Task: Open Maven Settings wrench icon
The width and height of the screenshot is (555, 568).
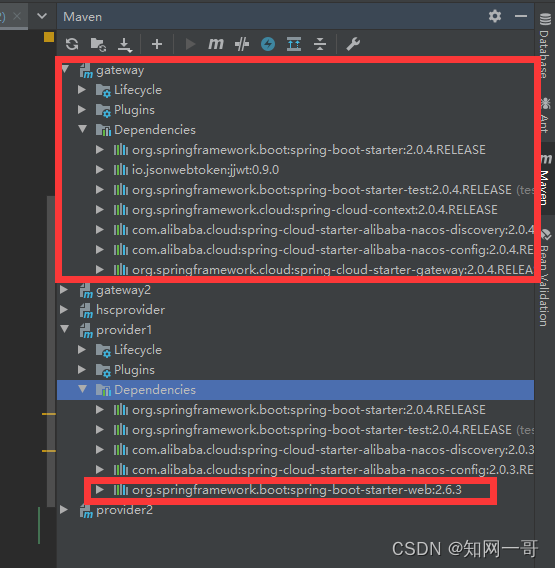Action: point(353,44)
